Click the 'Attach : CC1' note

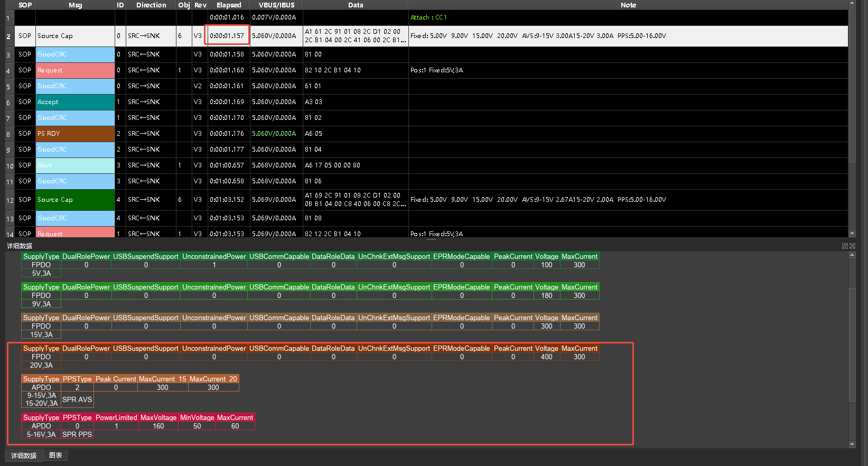coord(428,17)
